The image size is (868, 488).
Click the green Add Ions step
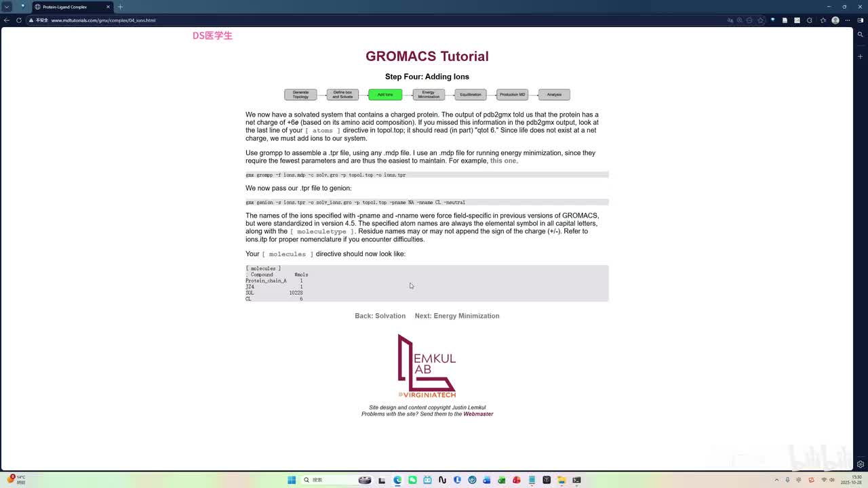pos(385,94)
